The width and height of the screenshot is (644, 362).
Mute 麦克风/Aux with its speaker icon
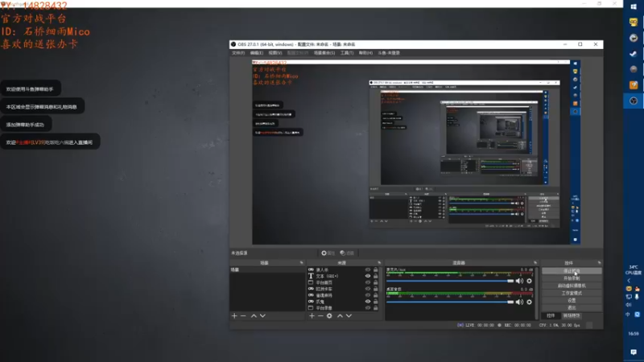(519, 281)
